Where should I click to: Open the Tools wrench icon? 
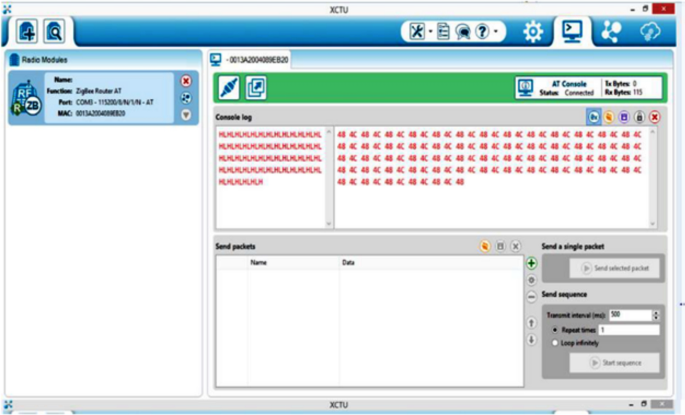tap(417, 31)
